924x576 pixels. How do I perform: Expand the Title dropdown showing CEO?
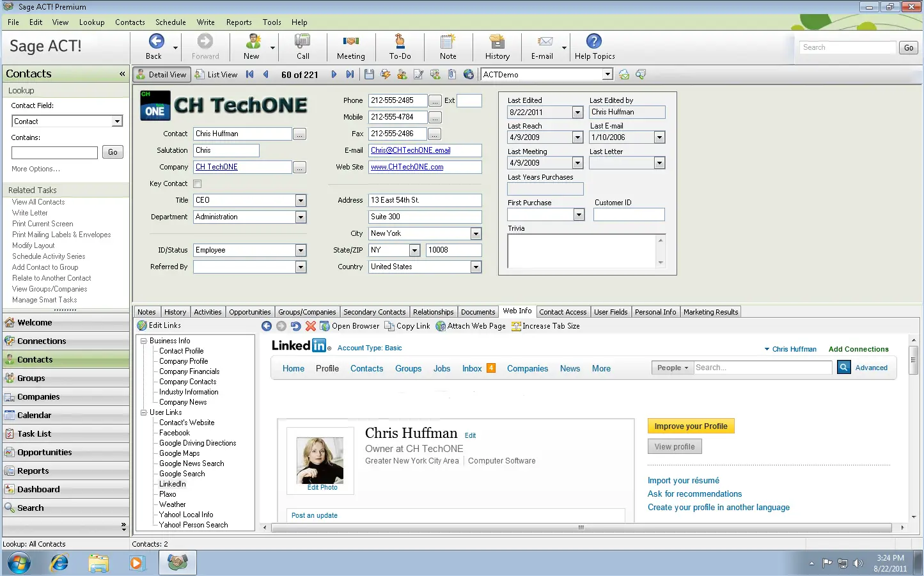pyautogui.click(x=301, y=200)
